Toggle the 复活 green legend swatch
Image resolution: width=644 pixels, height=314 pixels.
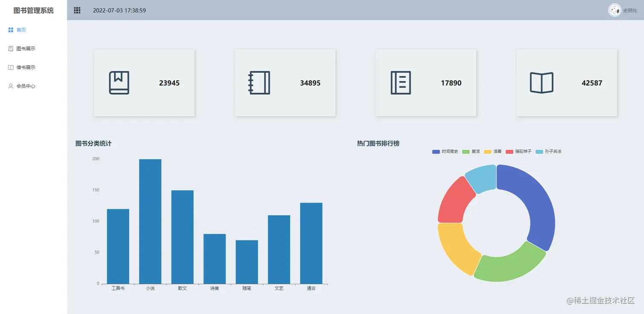click(466, 151)
